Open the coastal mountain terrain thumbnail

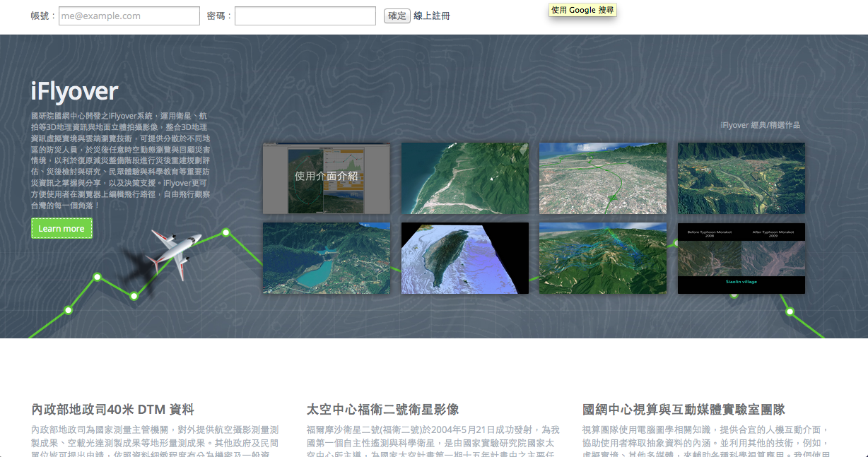coord(465,179)
